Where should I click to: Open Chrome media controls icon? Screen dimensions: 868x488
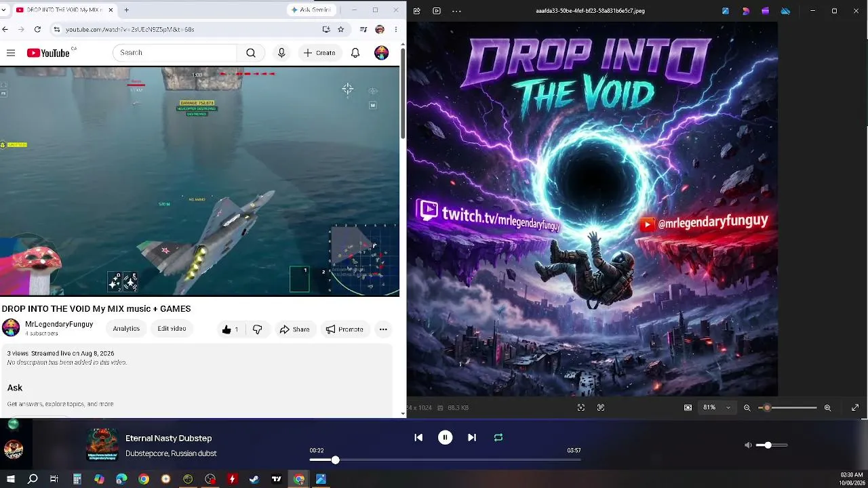pyautogui.click(x=363, y=29)
